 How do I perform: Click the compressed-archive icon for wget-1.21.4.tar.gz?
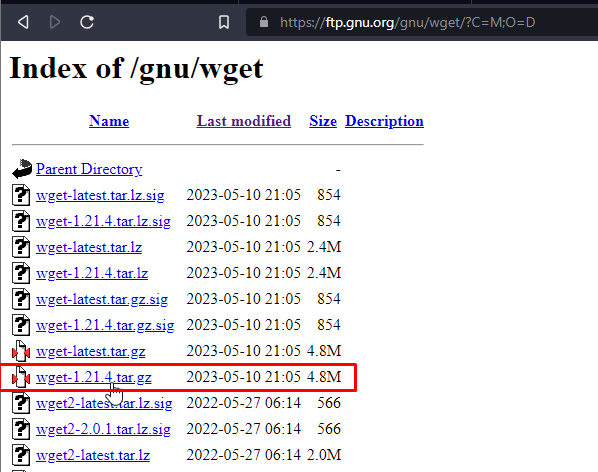pyautogui.click(x=21, y=377)
